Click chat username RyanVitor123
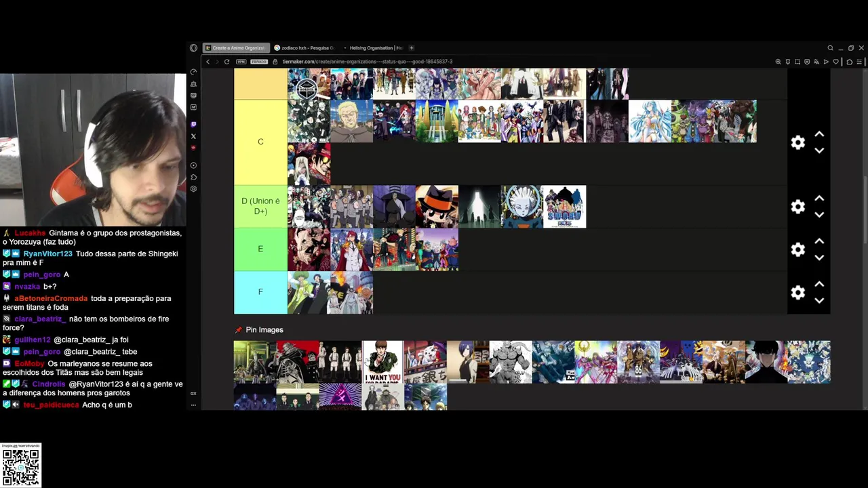 47,254
